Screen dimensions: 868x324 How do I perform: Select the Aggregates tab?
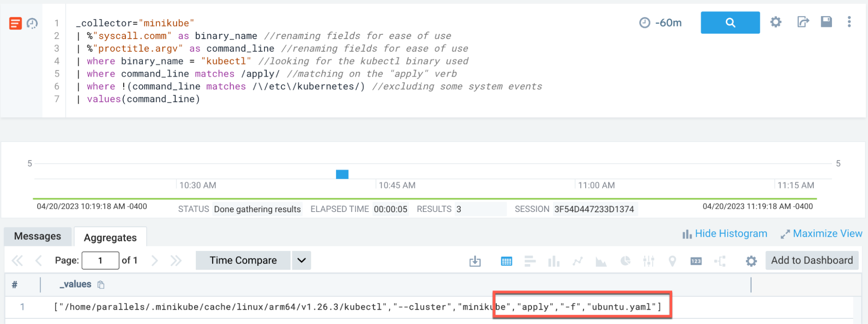110,238
